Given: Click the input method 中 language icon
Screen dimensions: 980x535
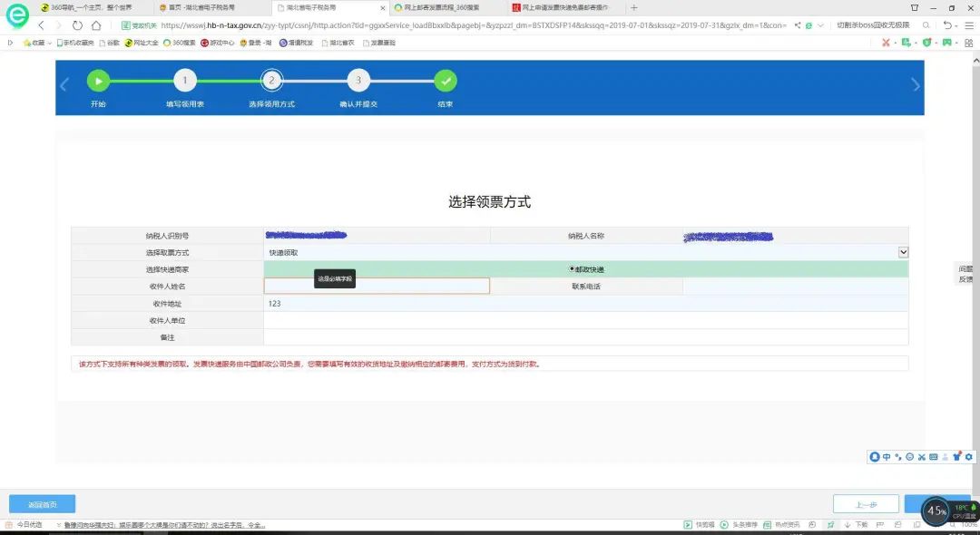Looking at the screenshot, I should (887, 457).
